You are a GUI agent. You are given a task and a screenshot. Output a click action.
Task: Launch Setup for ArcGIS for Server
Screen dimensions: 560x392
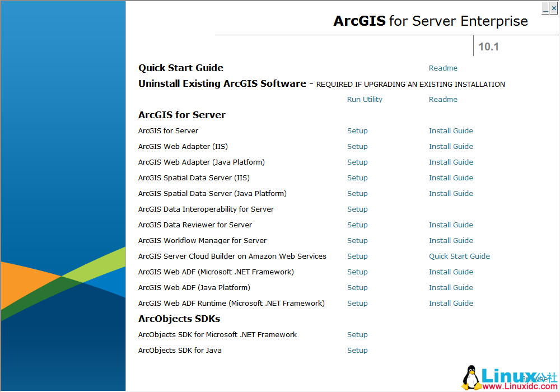(x=357, y=130)
